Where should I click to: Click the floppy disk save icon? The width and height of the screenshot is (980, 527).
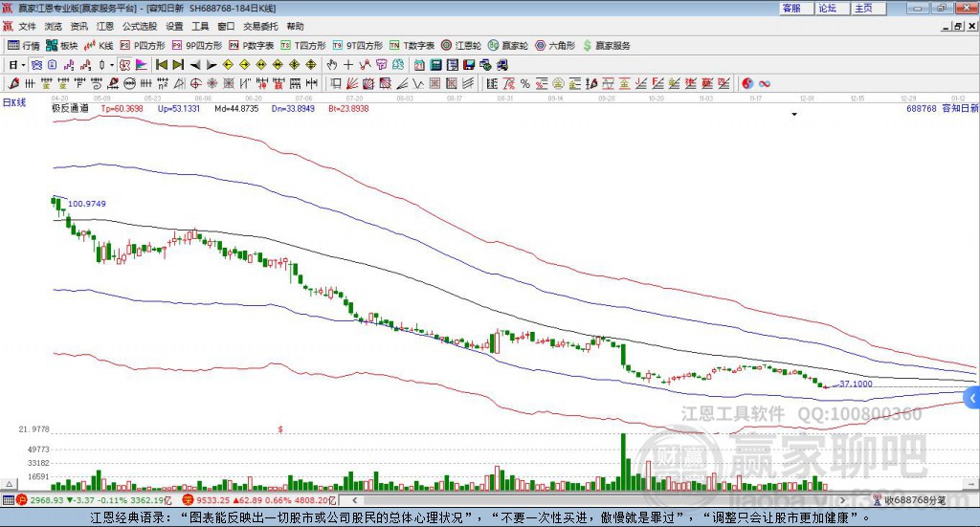[469, 65]
